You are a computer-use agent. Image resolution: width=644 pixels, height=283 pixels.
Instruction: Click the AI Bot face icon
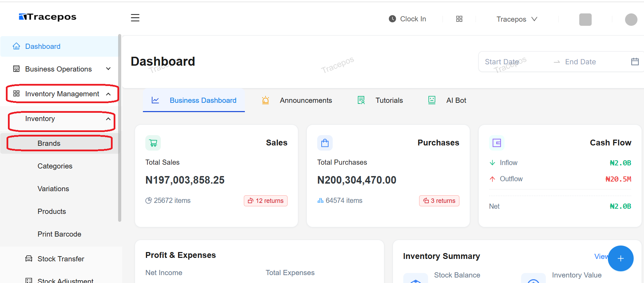click(432, 100)
